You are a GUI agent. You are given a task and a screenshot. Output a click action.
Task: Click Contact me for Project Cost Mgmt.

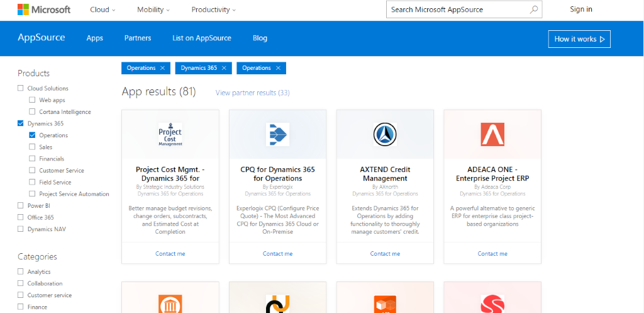170,253
